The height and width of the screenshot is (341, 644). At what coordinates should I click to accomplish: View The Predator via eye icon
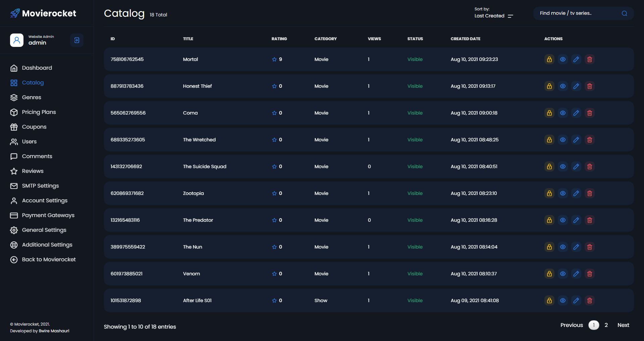[x=562, y=220]
